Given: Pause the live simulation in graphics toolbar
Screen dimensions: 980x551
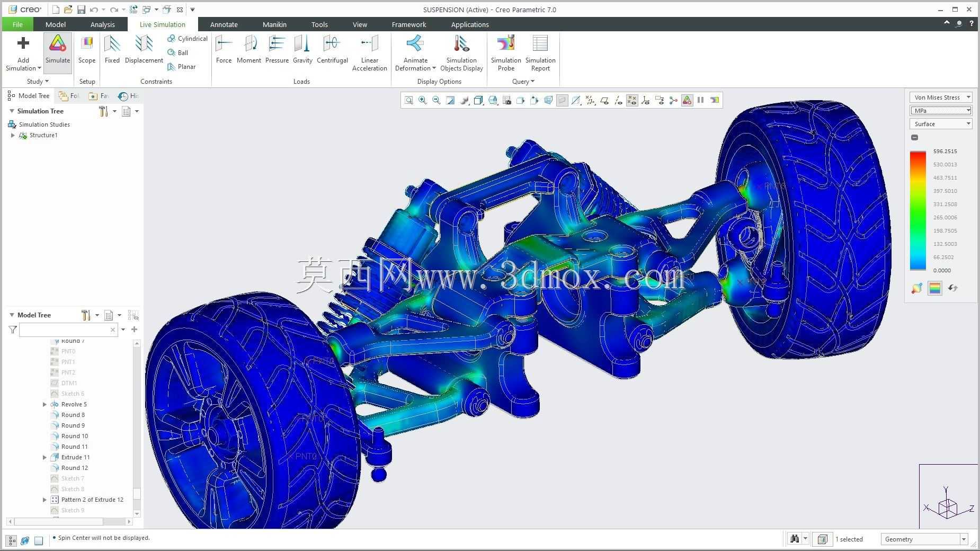Looking at the screenshot, I should pyautogui.click(x=700, y=100).
